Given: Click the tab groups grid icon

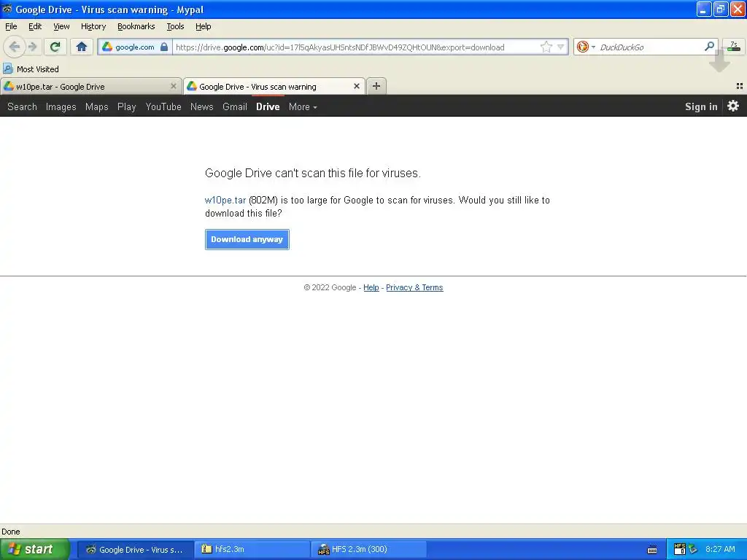Looking at the screenshot, I should [740, 86].
